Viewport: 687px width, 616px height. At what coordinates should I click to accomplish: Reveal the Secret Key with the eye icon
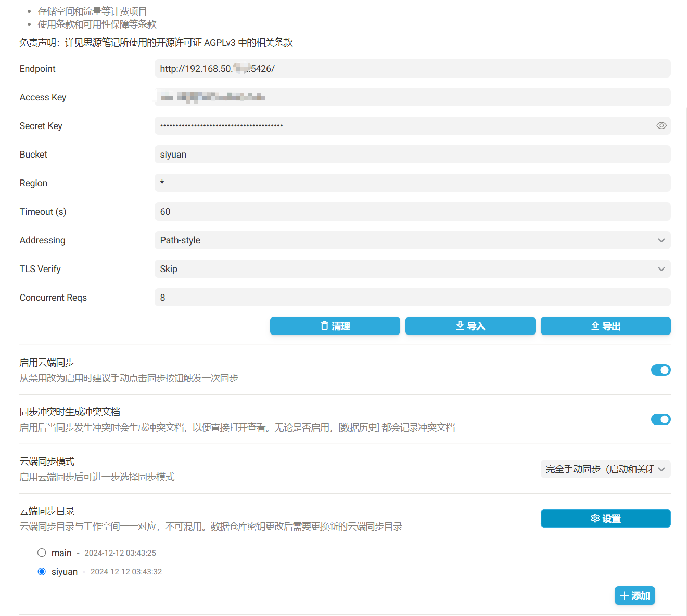(661, 125)
